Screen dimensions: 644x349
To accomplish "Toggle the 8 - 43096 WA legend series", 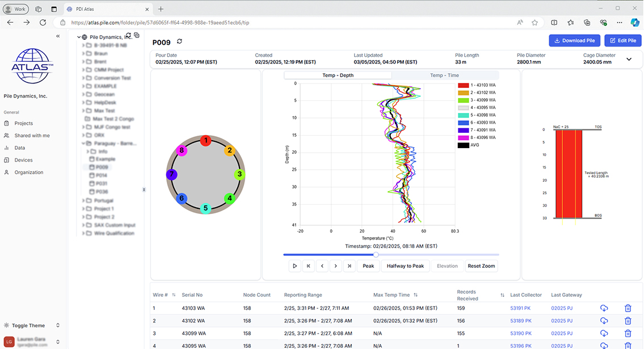I will pyautogui.click(x=477, y=137).
